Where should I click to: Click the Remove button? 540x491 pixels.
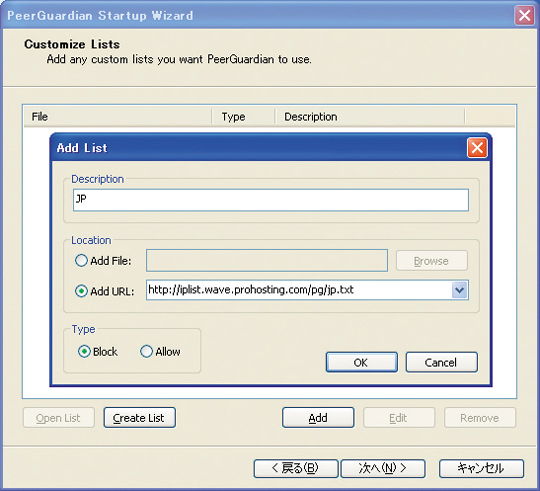(480, 418)
